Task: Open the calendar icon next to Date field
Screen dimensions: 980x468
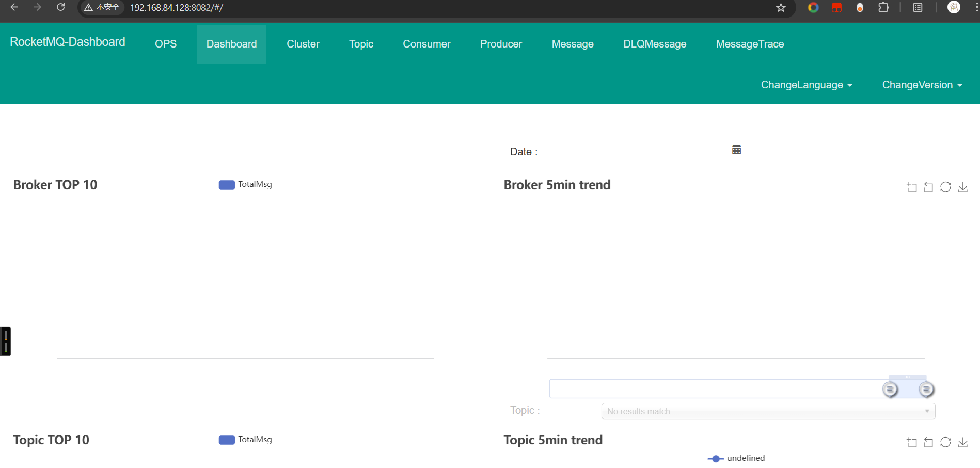Action: [x=736, y=149]
